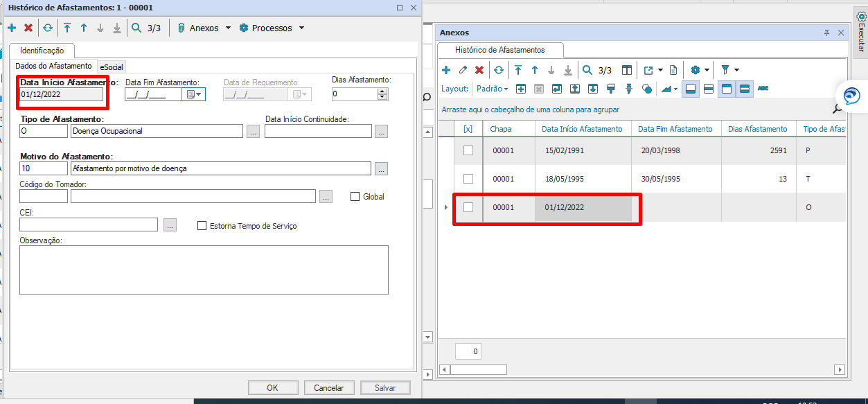Click the pin-like icon in layout toolbar
The width and height of the screenshot is (868, 404).
(x=629, y=89)
